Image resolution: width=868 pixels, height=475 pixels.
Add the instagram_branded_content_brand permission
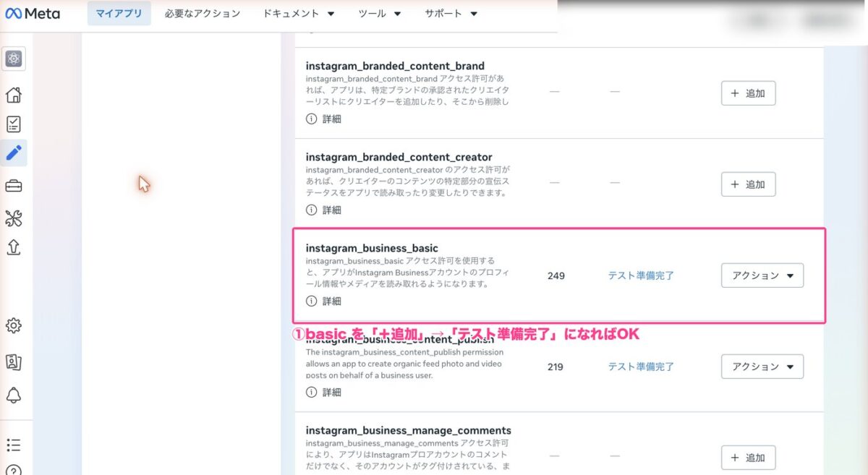(749, 93)
